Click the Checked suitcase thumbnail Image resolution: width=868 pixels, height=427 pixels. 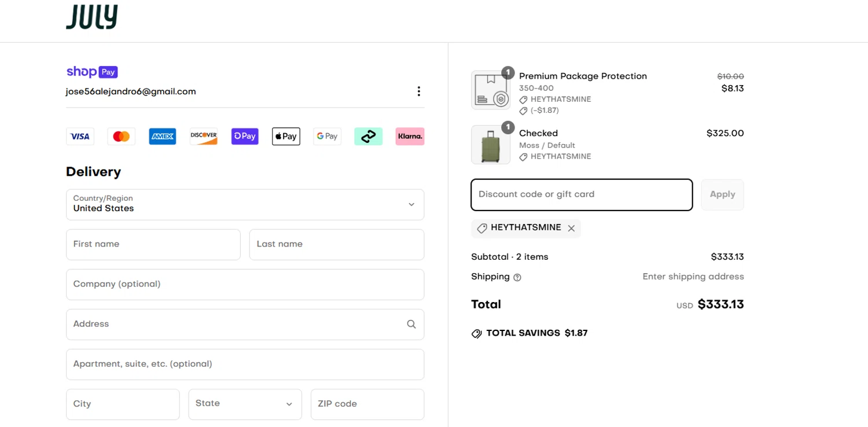coord(491,145)
